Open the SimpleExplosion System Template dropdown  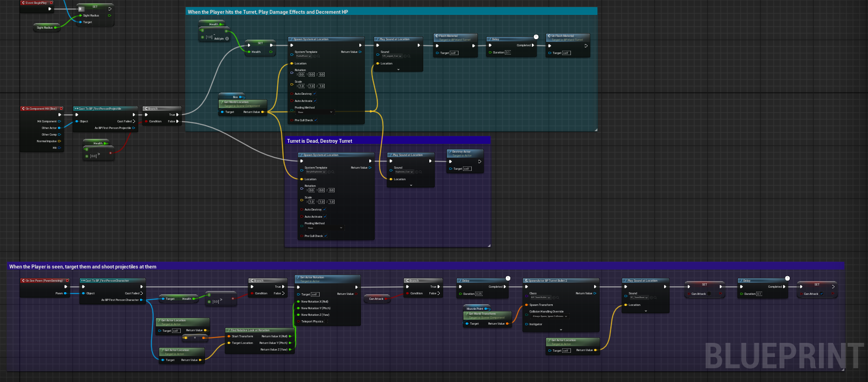pyautogui.click(x=315, y=171)
